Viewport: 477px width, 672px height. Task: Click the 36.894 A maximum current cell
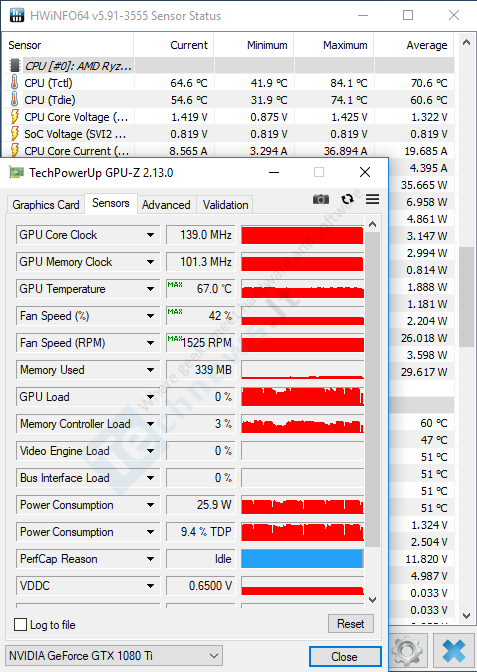tap(334, 150)
